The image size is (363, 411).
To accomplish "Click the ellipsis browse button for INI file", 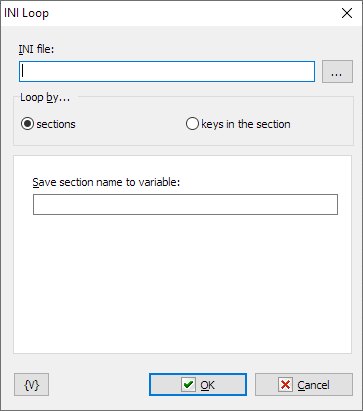I will pos(337,71).
